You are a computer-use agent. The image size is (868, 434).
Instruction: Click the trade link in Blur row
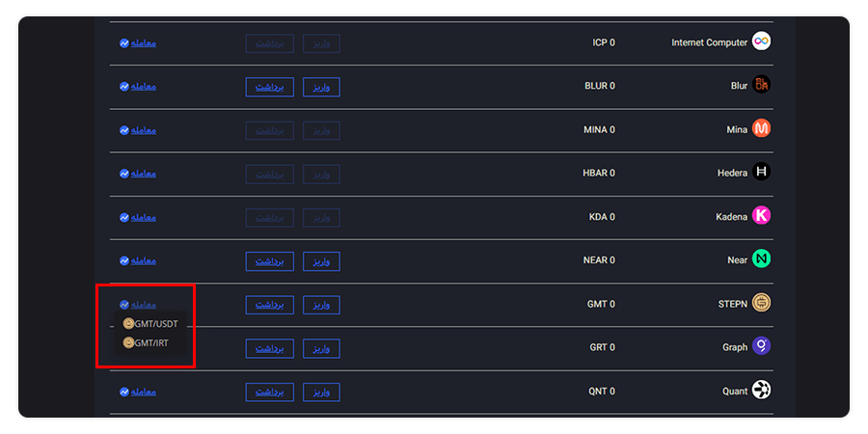click(138, 87)
